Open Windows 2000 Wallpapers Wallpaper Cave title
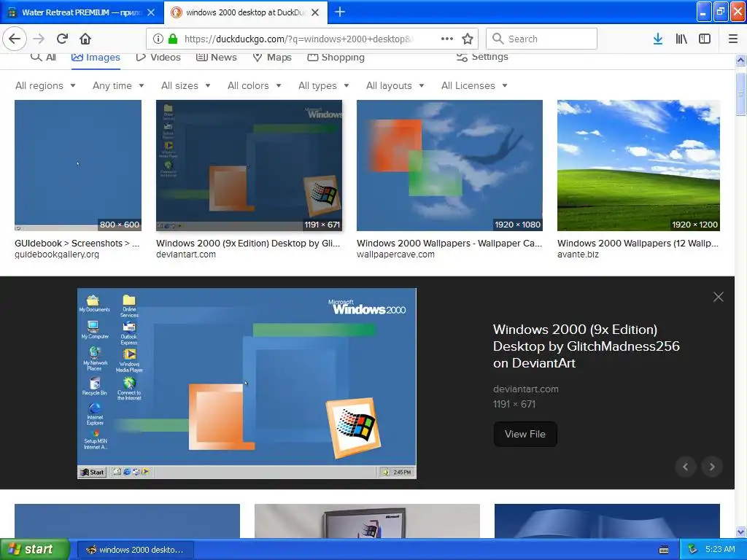747x560 pixels. (449, 244)
